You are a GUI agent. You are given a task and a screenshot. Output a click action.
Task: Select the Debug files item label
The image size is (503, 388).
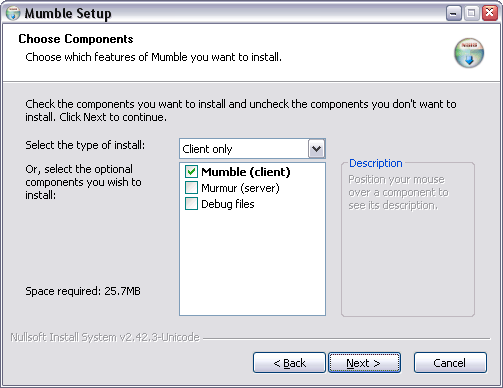pyautogui.click(x=228, y=204)
